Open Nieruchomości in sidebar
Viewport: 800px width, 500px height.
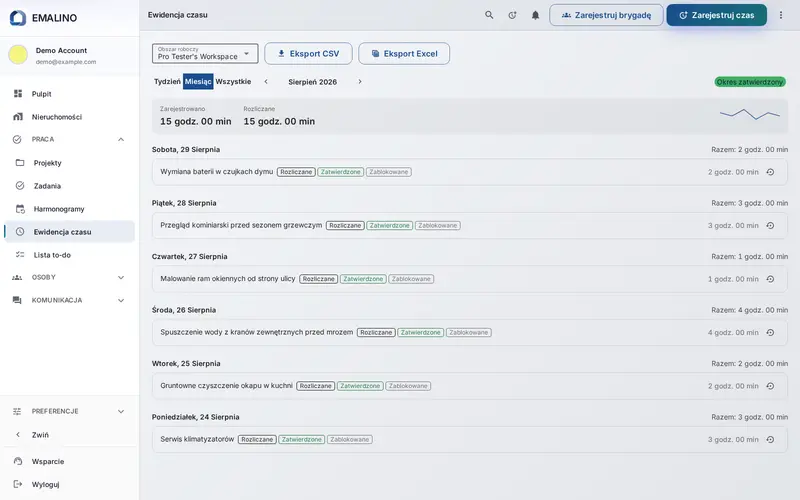click(69, 117)
